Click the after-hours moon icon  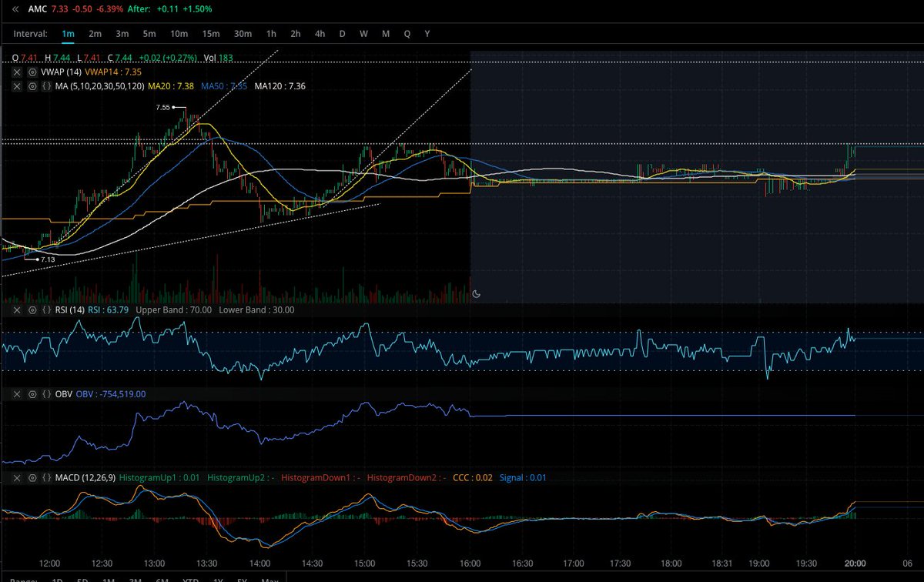(477, 293)
